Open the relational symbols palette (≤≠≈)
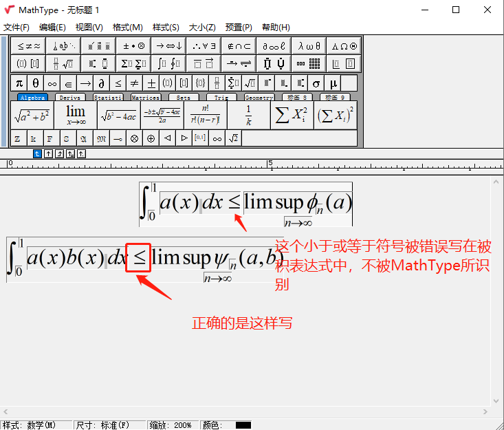This screenshot has height=430, width=504. click(28, 46)
